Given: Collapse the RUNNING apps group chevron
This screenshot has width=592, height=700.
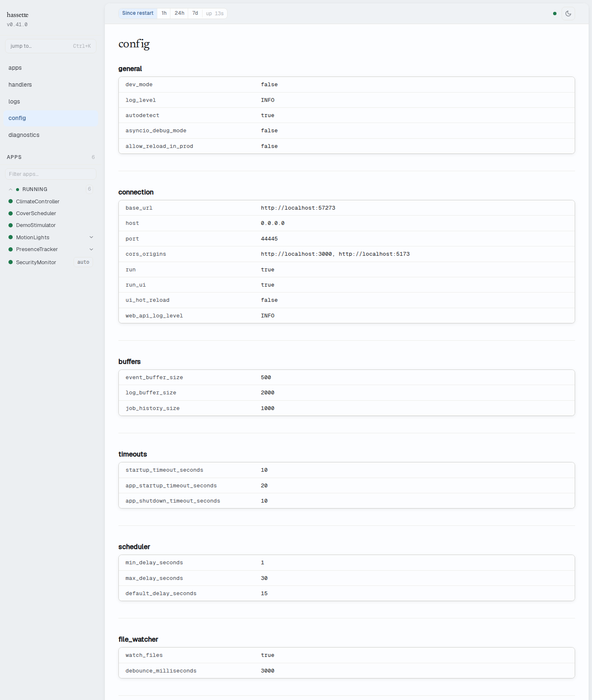Looking at the screenshot, I should [11, 189].
